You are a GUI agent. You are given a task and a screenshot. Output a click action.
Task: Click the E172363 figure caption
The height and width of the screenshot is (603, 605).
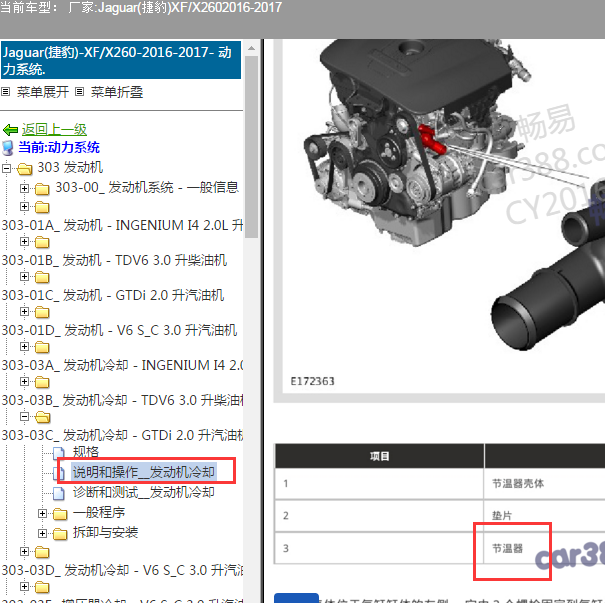click(x=312, y=381)
